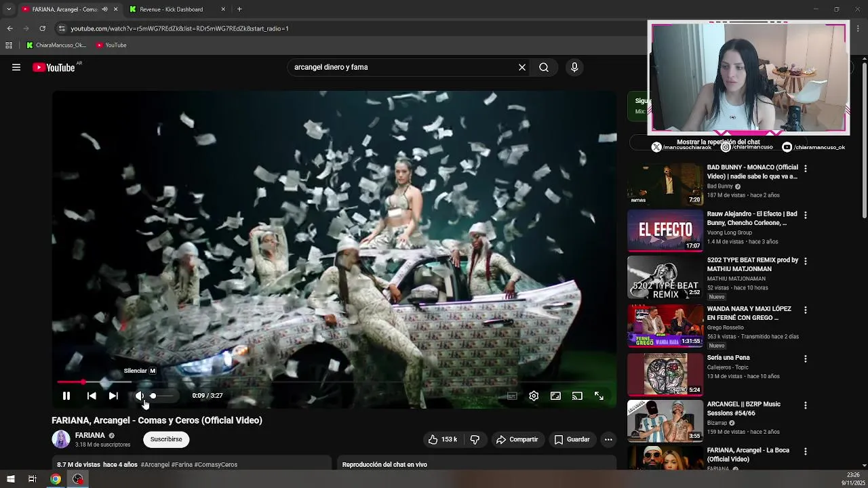Open the Windows Start menu
This screenshot has height=488, width=868.
coord(10,479)
